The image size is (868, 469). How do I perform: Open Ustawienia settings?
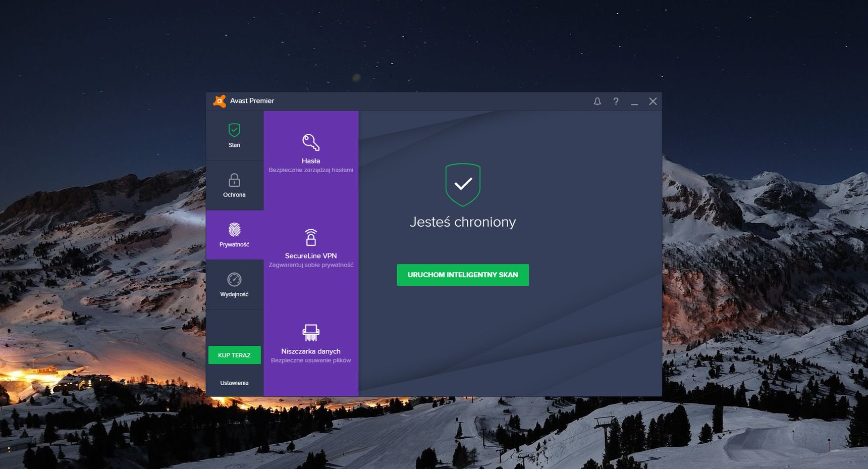click(x=234, y=383)
